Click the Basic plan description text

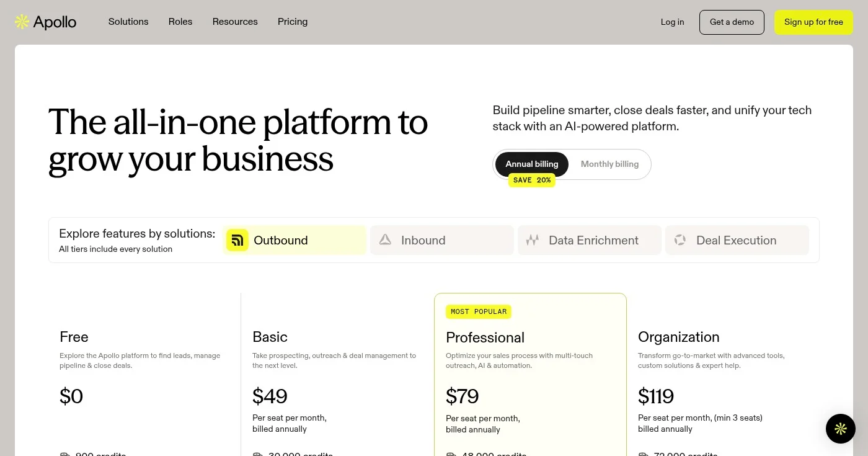pyautogui.click(x=334, y=360)
